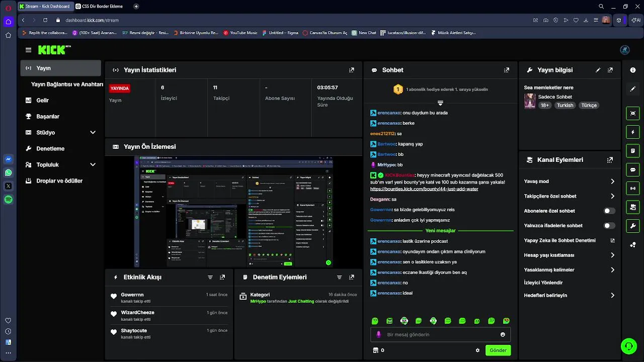Toggle the stream preview widget icon in sidebar

click(x=633, y=113)
